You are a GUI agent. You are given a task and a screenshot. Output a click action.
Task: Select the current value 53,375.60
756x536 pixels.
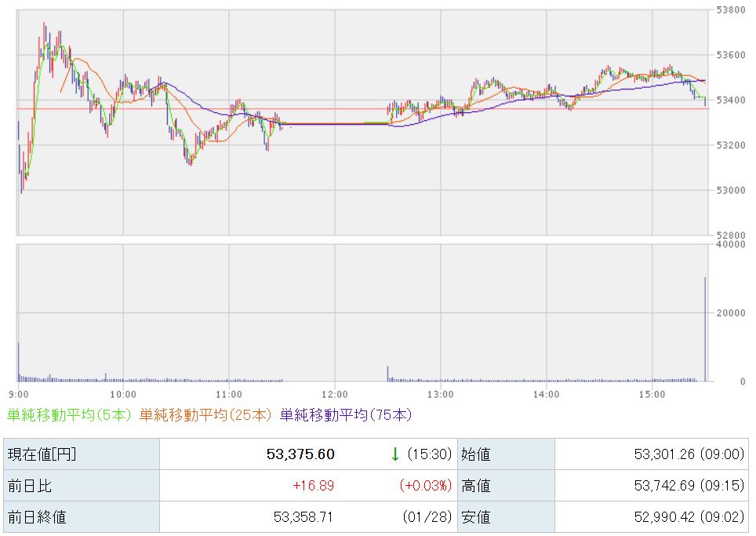tap(300, 454)
